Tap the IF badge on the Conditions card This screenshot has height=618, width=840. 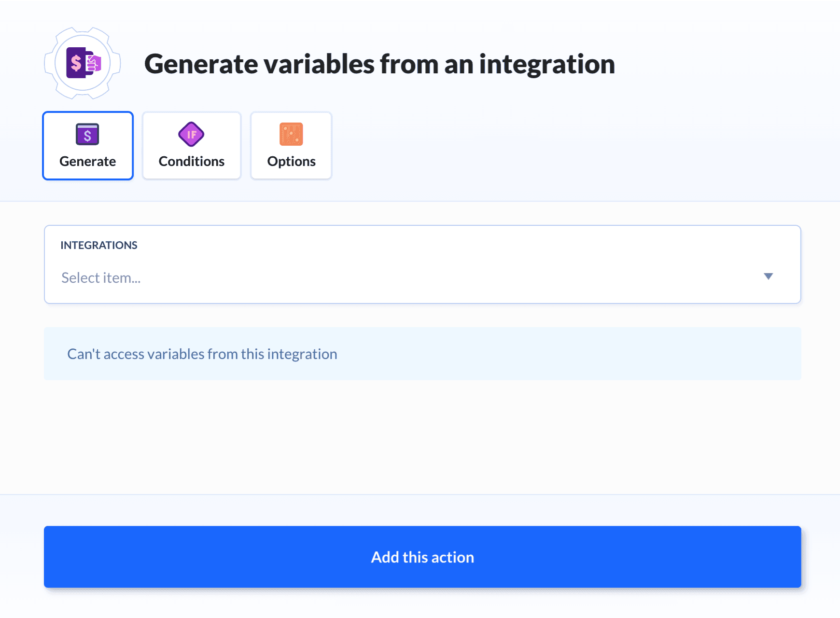[191, 135]
